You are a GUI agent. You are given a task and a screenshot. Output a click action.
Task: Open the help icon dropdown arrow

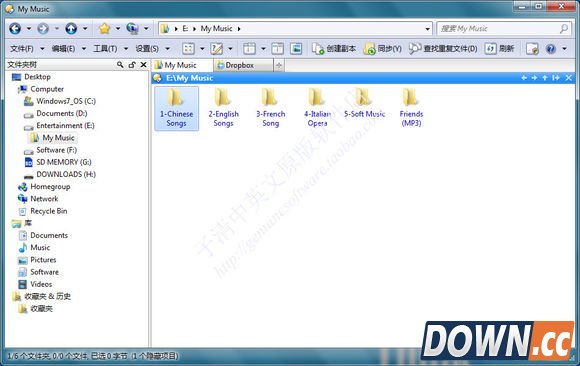564,48
